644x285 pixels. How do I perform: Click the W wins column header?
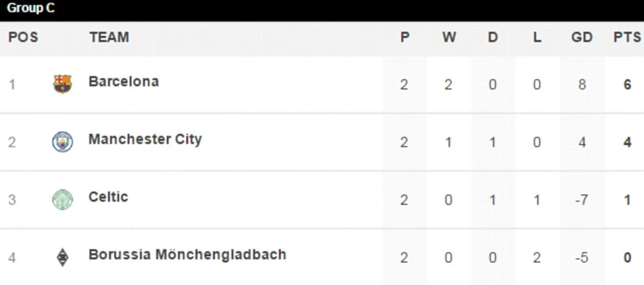[449, 37]
